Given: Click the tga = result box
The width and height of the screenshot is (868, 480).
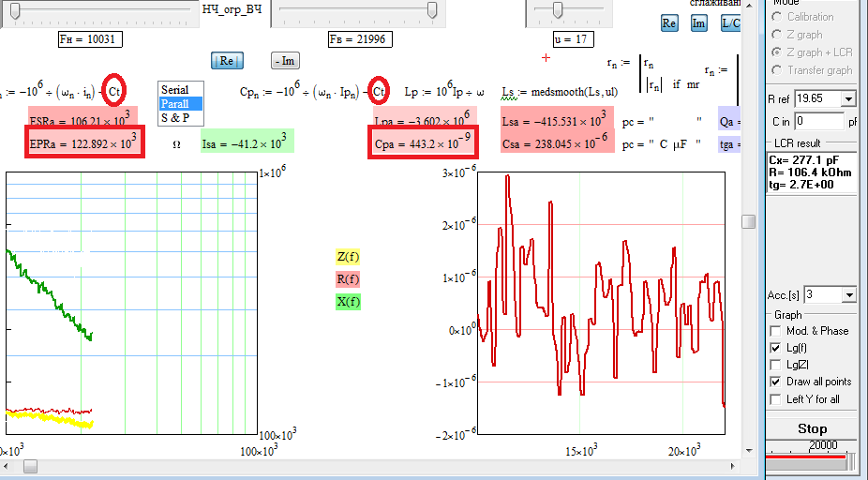Looking at the screenshot, I should pos(729,143).
